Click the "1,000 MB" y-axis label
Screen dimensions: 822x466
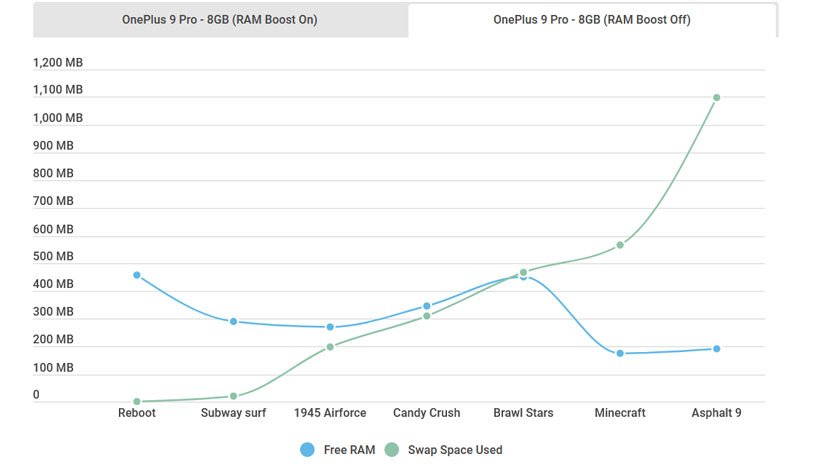(58, 118)
